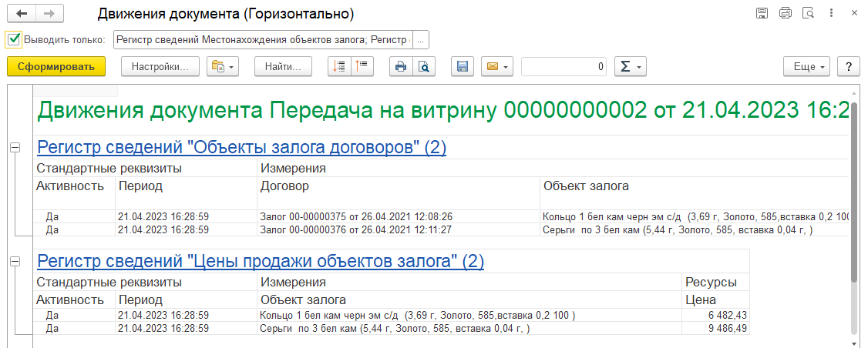Click the printer icon in the title bar
The image size is (868, 348).
[785, 13]
